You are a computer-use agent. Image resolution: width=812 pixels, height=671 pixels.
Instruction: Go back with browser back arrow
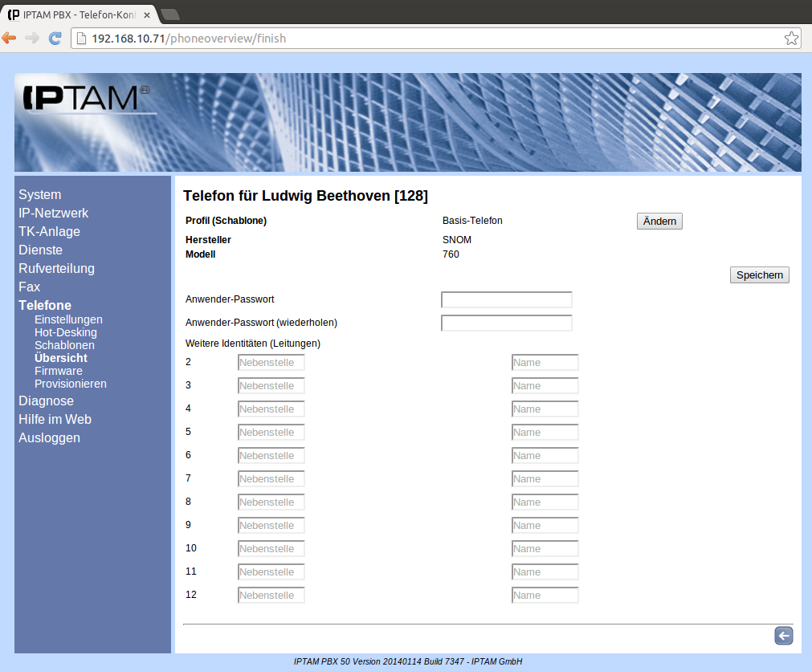[9, 38]
